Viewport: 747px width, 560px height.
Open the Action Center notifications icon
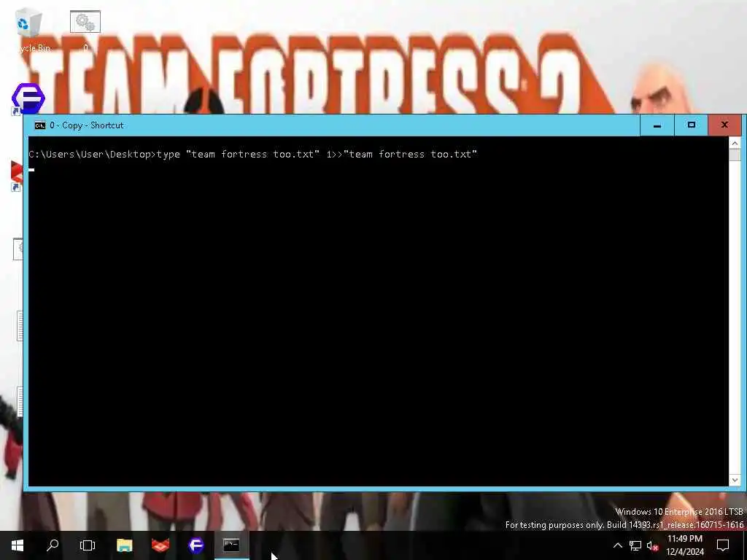click(x=723, y=545)
